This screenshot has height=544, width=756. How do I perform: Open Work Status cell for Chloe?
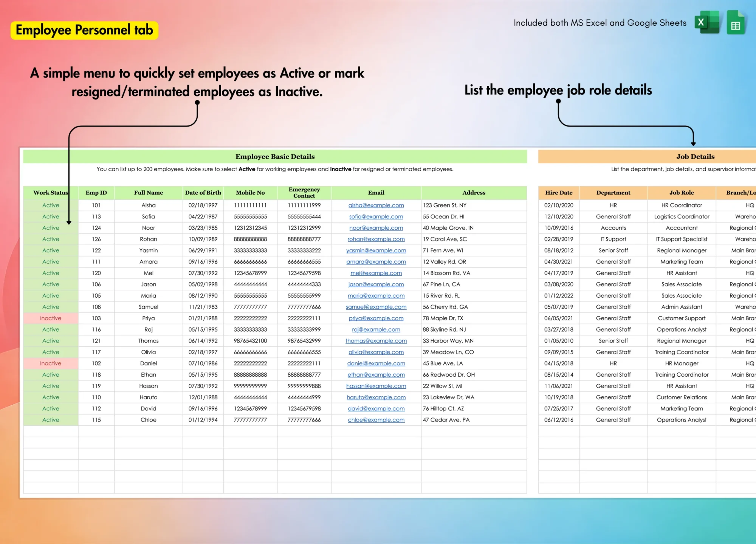click(51, 420)
